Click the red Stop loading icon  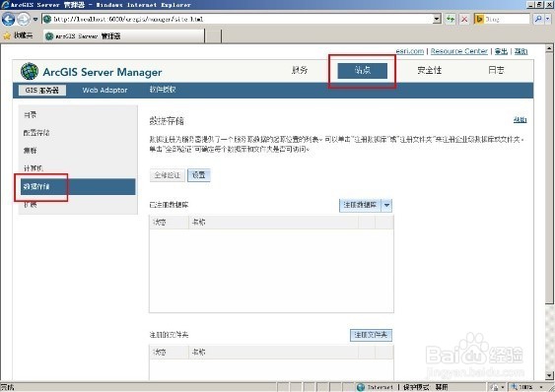464,19
